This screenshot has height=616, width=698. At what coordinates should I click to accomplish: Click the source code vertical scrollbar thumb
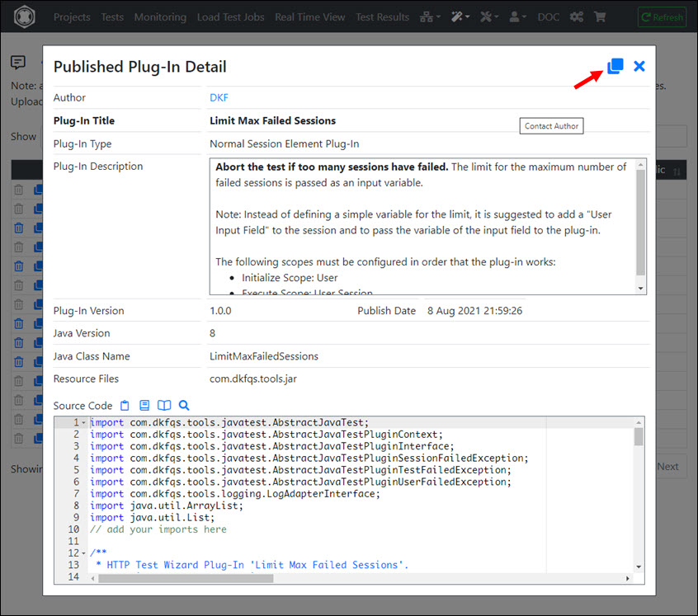coord(639,437)
